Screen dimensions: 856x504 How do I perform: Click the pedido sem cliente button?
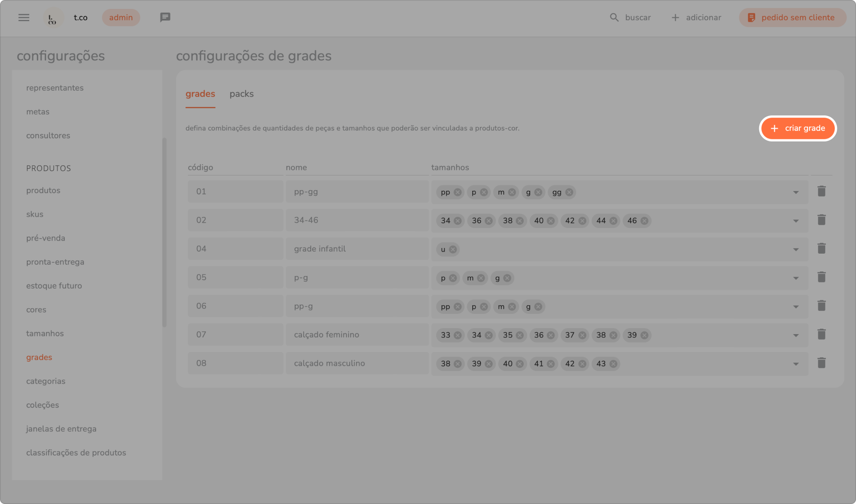[792, 17]
